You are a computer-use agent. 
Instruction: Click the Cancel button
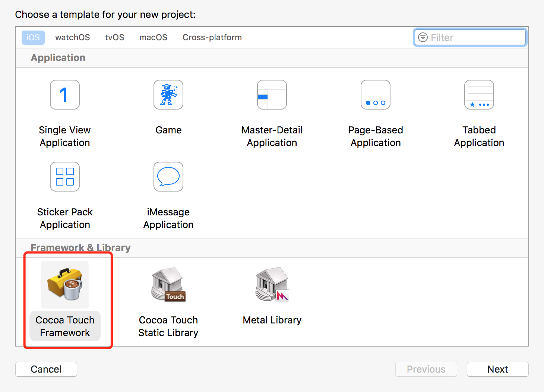click(x=46, y=369)
